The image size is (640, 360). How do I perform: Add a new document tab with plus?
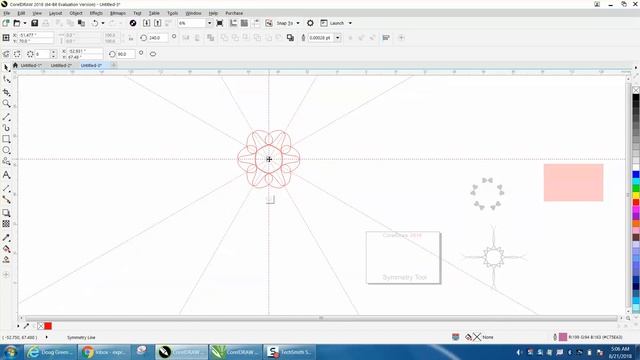coord(114,65)
